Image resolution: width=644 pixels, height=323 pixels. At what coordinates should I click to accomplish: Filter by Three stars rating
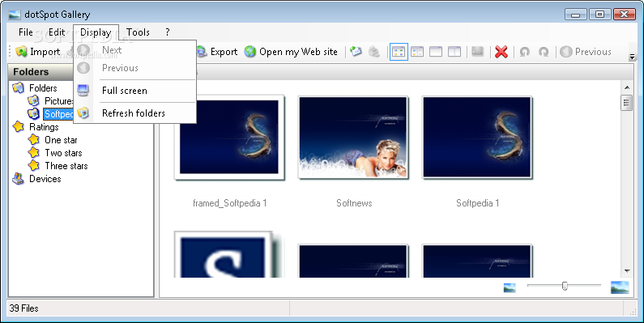(66, 166)
